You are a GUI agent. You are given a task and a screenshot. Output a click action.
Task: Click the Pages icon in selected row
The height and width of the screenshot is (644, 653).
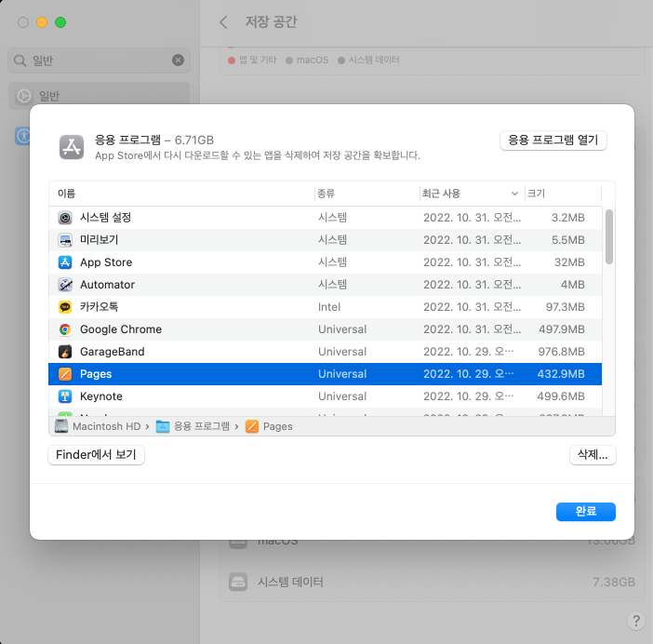(x=65, y=374)
